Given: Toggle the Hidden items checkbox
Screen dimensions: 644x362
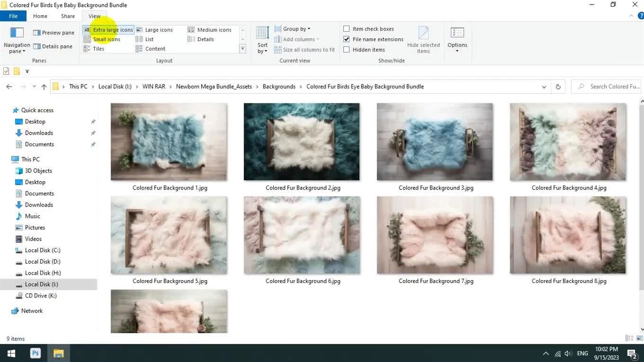Looking at the screenshot, I should [x=347, y=50].
